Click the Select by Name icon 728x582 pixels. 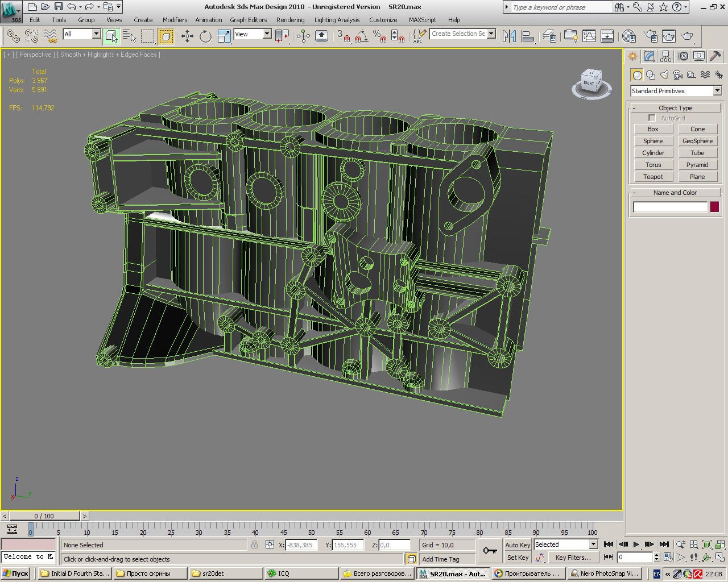tap(130, 36)
